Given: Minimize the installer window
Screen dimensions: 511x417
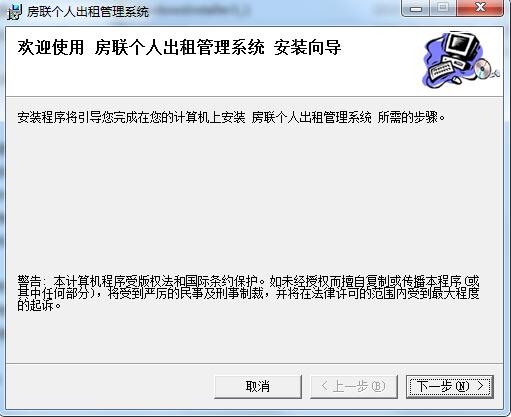Looking at the screenshot, I should tap(416, 8).
